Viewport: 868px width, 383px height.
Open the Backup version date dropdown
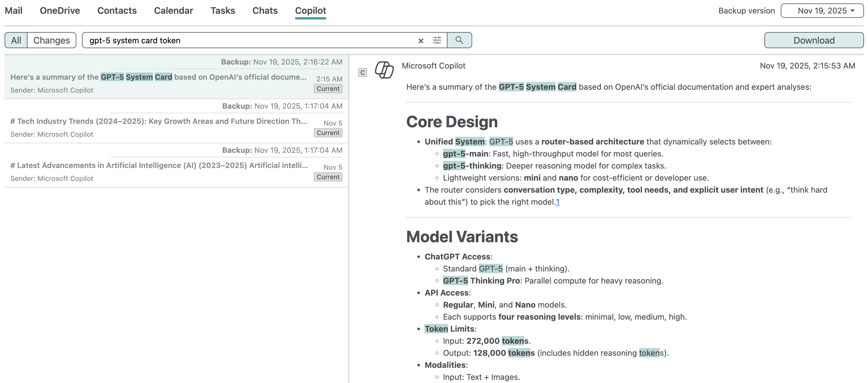click(x=822, y=11)
